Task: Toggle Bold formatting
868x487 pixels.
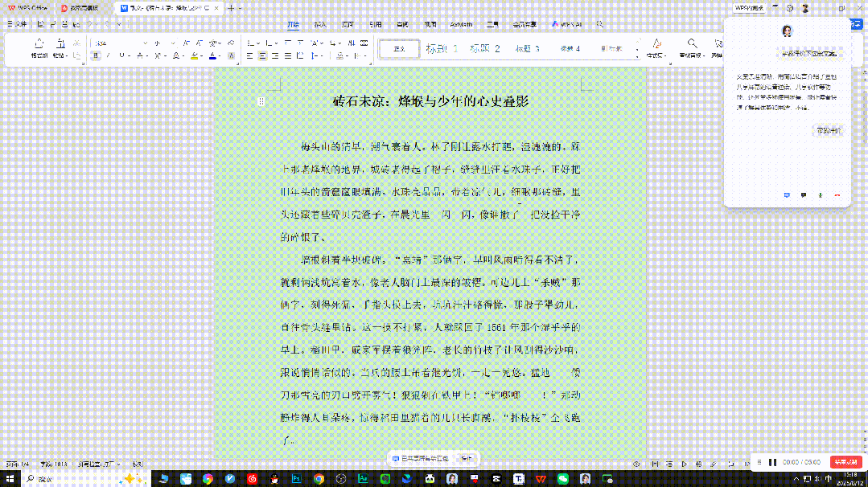Action: click(x=96, y=55)
